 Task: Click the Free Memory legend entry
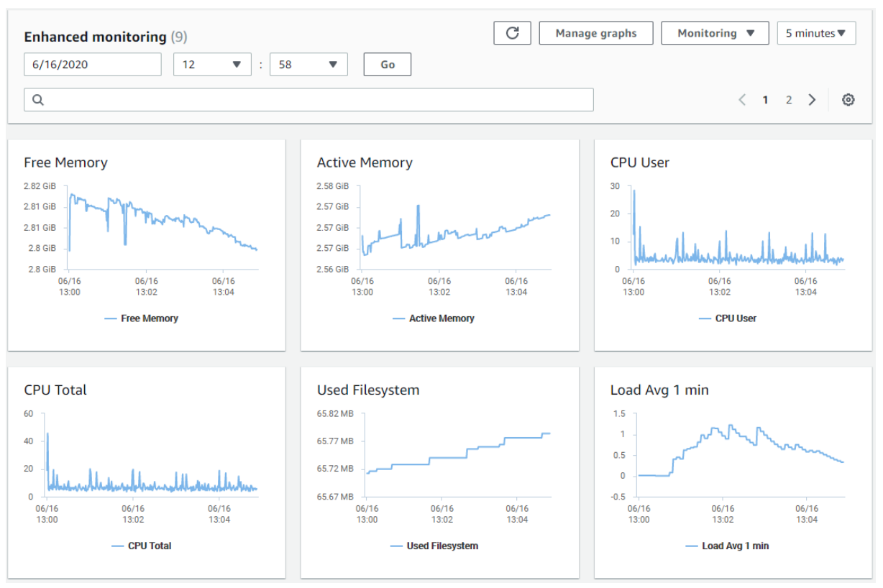pos(141,318)
